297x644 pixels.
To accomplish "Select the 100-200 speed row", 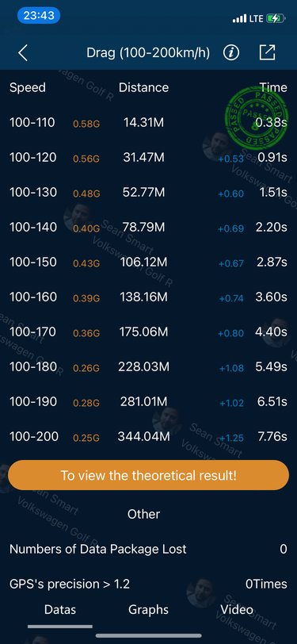I will pyautogui.click(x=149, y=436).
